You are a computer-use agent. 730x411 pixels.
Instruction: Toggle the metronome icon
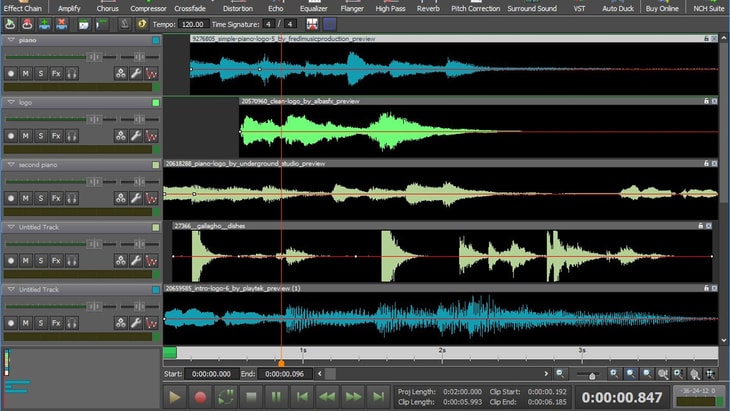pos(124,24)
